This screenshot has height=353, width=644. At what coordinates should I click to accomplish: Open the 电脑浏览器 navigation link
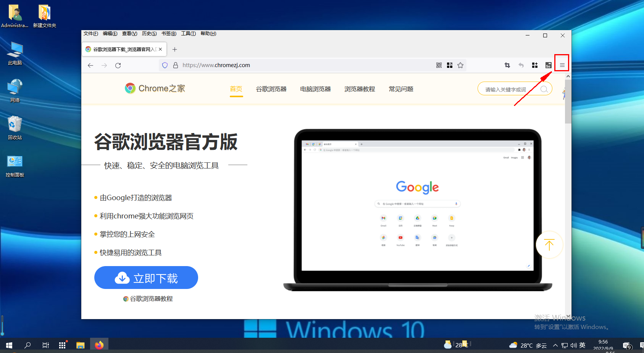(x=315, y=89)
